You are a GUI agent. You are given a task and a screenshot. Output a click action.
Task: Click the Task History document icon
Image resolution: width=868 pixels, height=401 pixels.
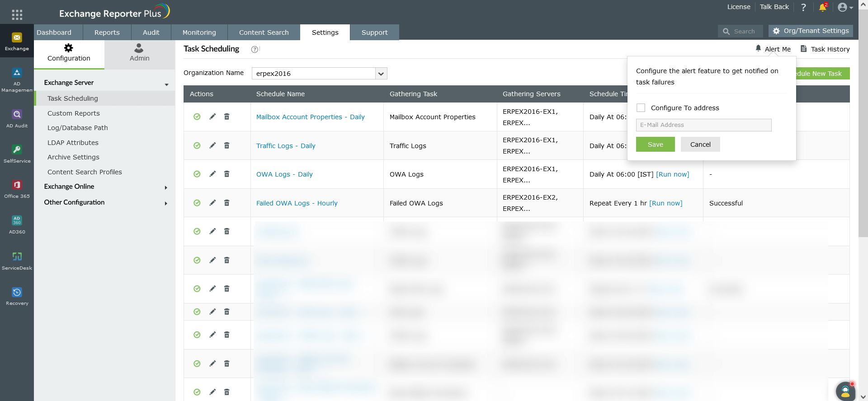point(804,49)
